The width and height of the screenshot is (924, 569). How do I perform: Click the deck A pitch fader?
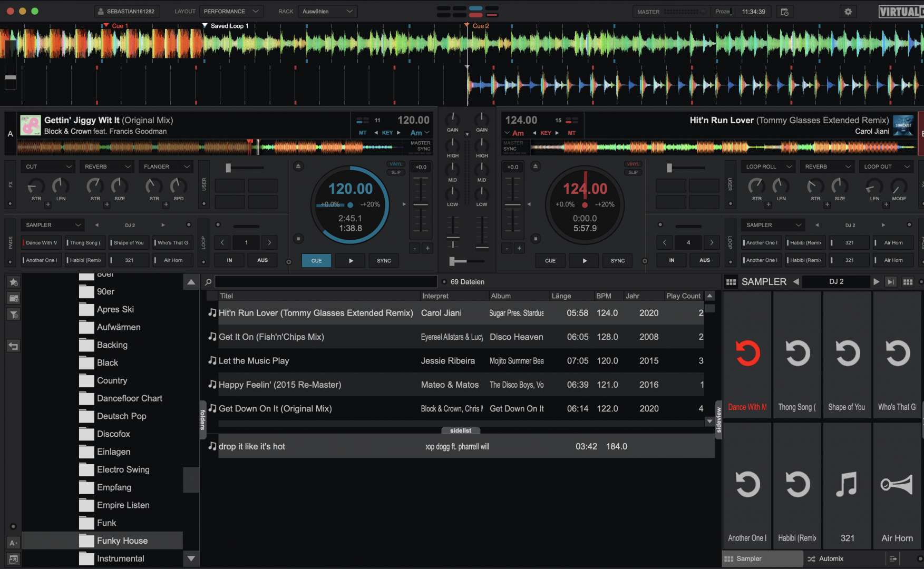(x=421, y=205)
